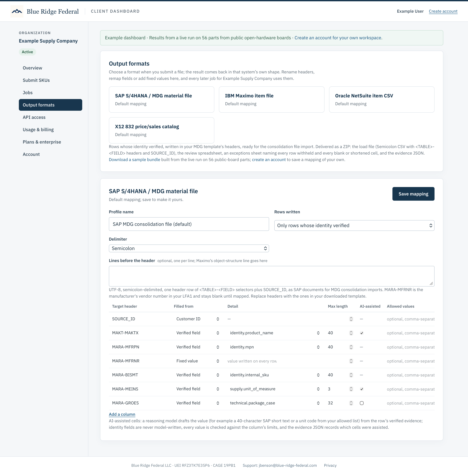Open Usage & billing page
Viewport: 468px width, 476px height.
coord(50,129)
